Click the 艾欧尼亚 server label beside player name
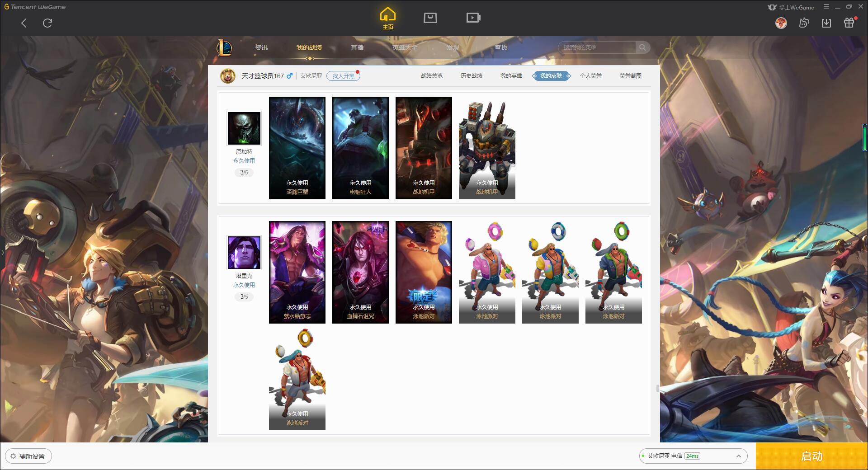 (311, 76)
